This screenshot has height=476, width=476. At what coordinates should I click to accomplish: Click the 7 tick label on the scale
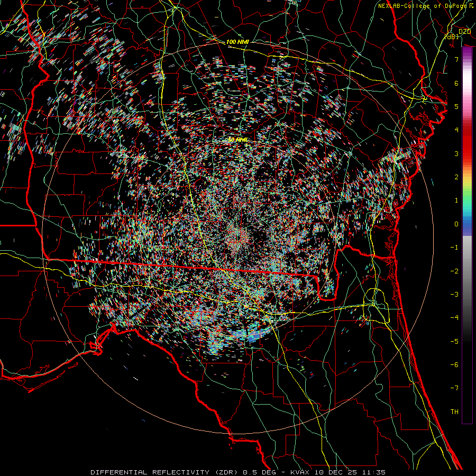coord(456,59)
